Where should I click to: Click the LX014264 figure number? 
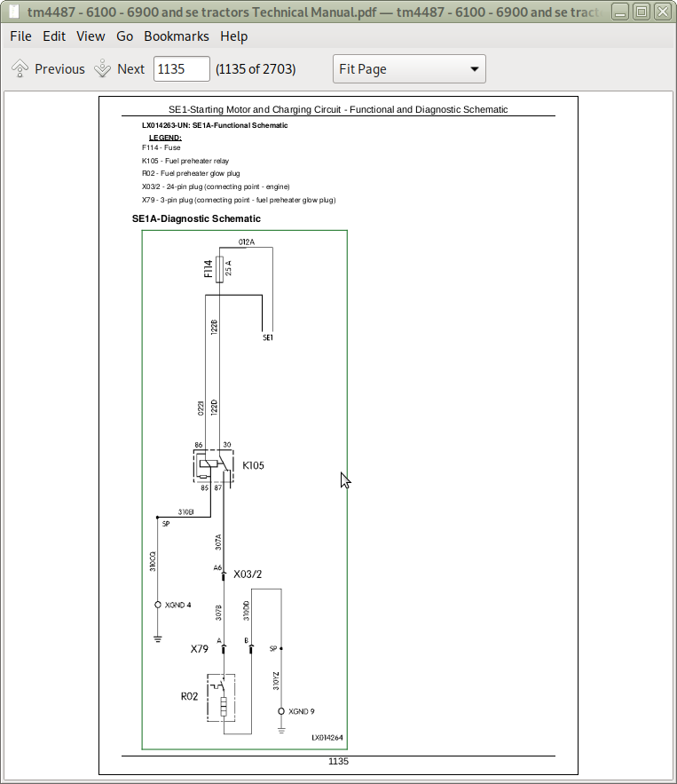[x=327, y=738]
